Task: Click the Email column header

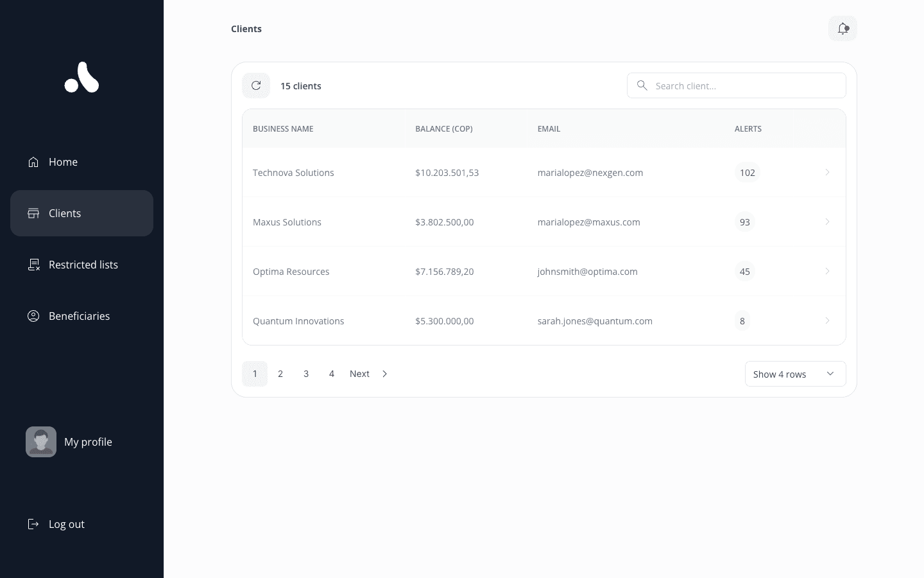Action: click(549, 128)
